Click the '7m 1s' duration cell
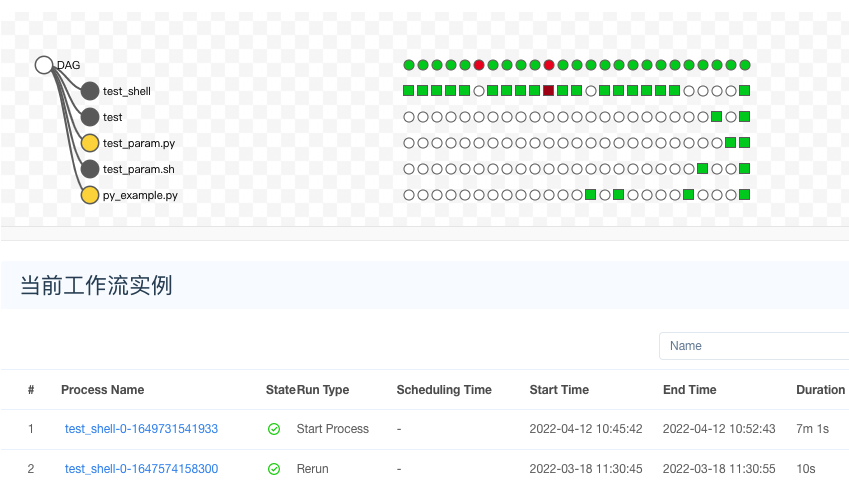Screen dimensions: 849x489 [x=812, y=429]
